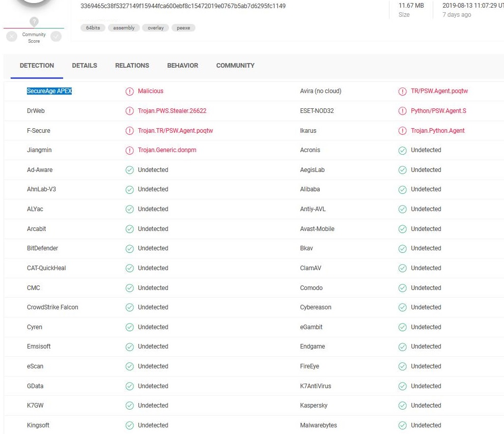
Task: Click the Emsisoft engine name
Action: (x=39, y=346)
